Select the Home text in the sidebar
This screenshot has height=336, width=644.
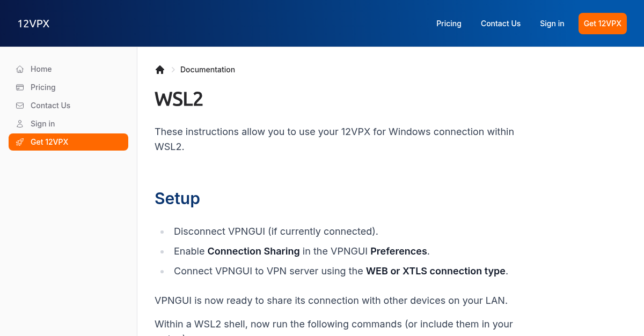point(41,69)
